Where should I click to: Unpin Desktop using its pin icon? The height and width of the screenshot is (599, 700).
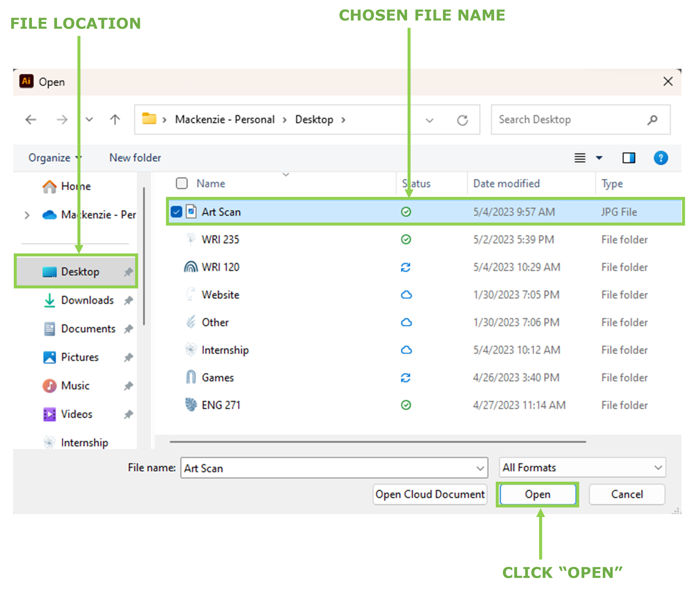128,272
